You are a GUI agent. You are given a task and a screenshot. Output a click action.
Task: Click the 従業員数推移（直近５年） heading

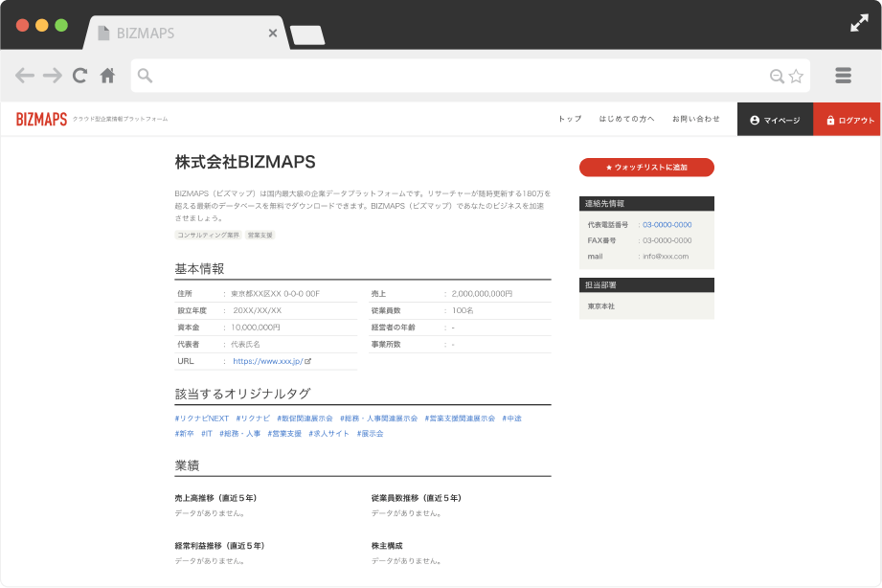point(417,498)
